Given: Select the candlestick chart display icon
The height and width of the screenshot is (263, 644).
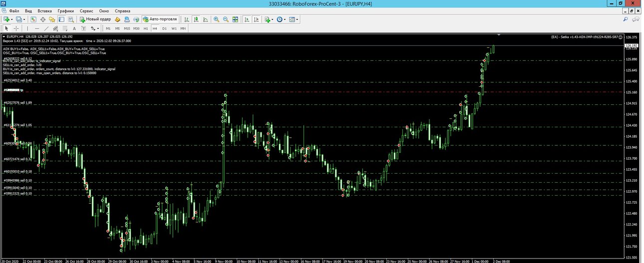Looking at the screenshot, I should (196, 19).
